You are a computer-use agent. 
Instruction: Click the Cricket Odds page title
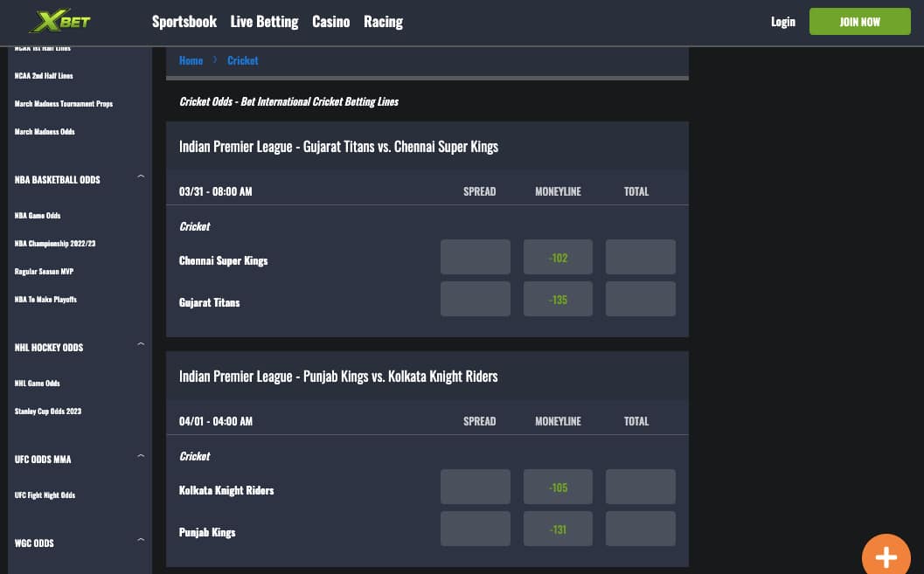[288, 102]
